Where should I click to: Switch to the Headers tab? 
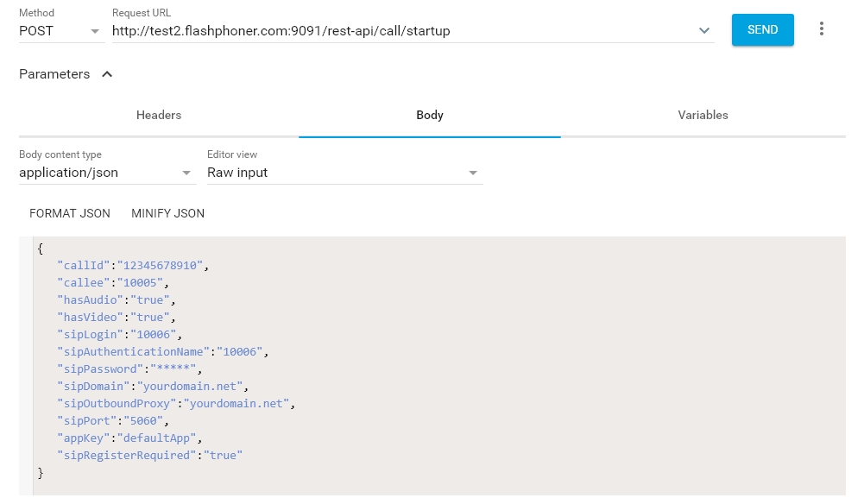159,116
